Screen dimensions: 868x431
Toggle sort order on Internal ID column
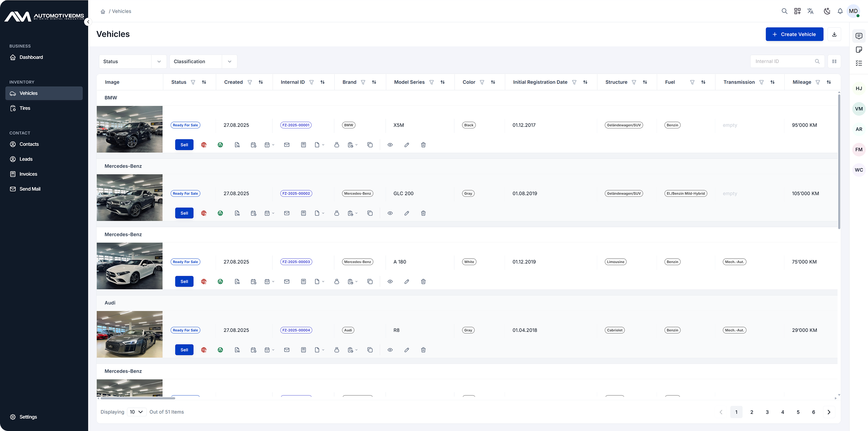click(x=323, y=82)
